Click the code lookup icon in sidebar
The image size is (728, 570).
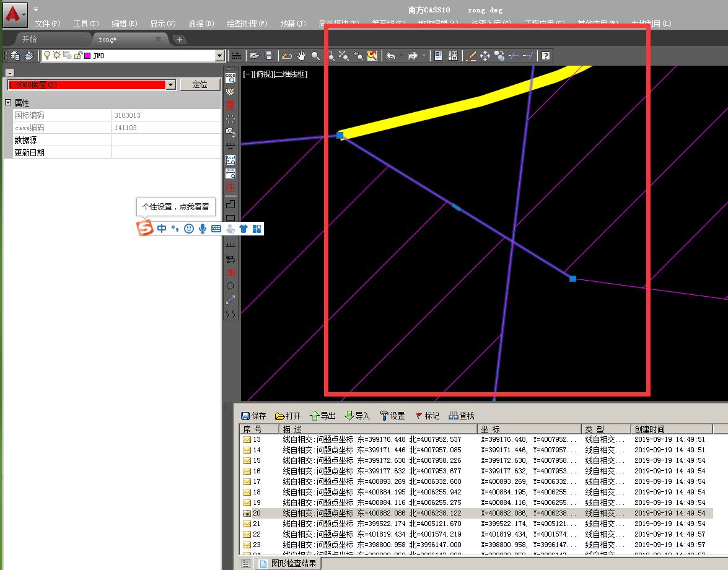coord(230,77)
